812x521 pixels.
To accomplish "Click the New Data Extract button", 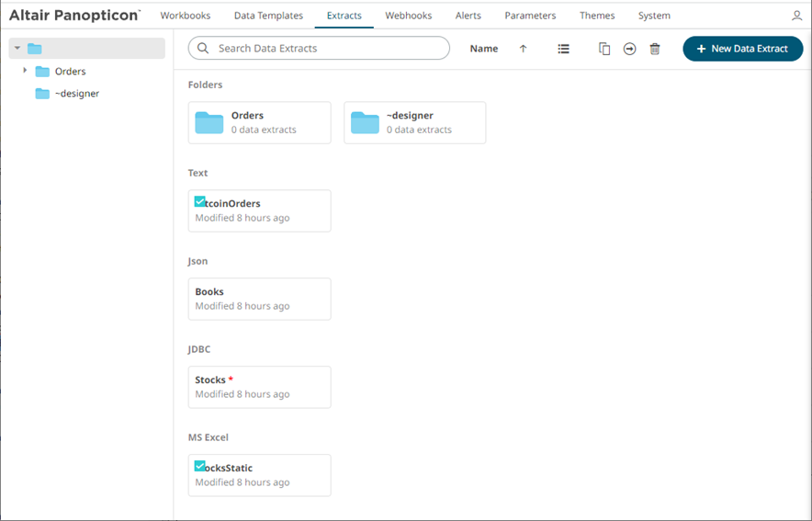I will tap(742, 49).
